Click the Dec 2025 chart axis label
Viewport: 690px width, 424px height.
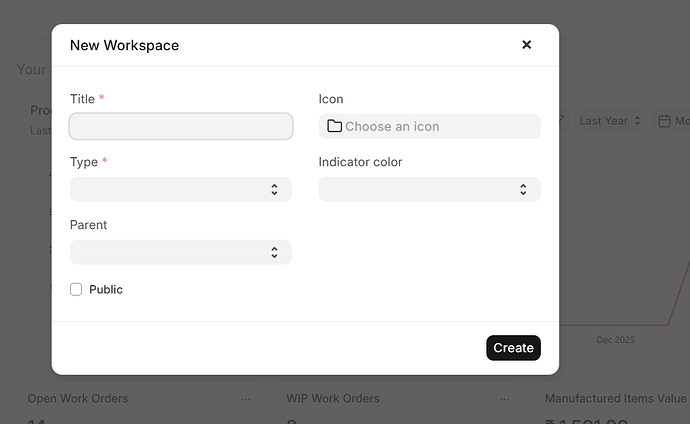pos(615,340)
